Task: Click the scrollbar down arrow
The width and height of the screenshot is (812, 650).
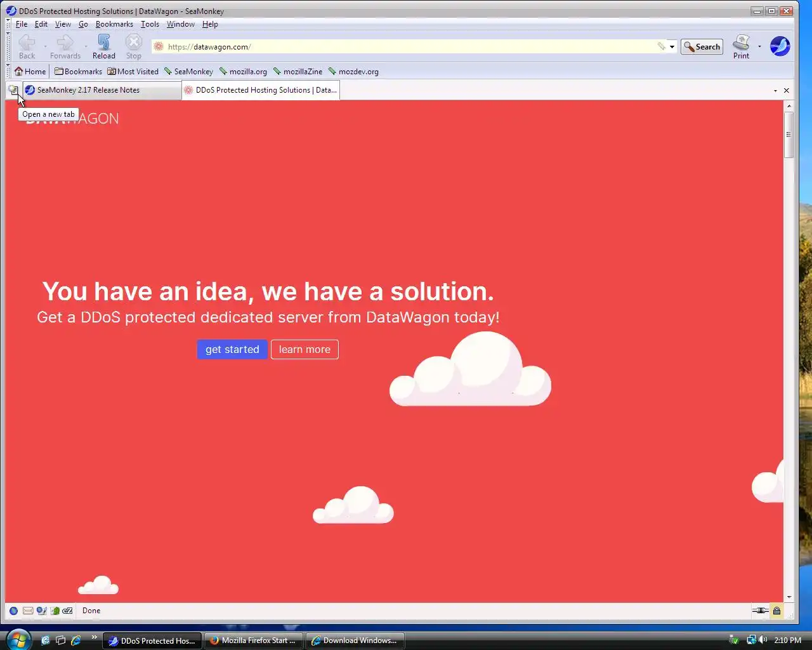Action: click(x=789, y=597)
